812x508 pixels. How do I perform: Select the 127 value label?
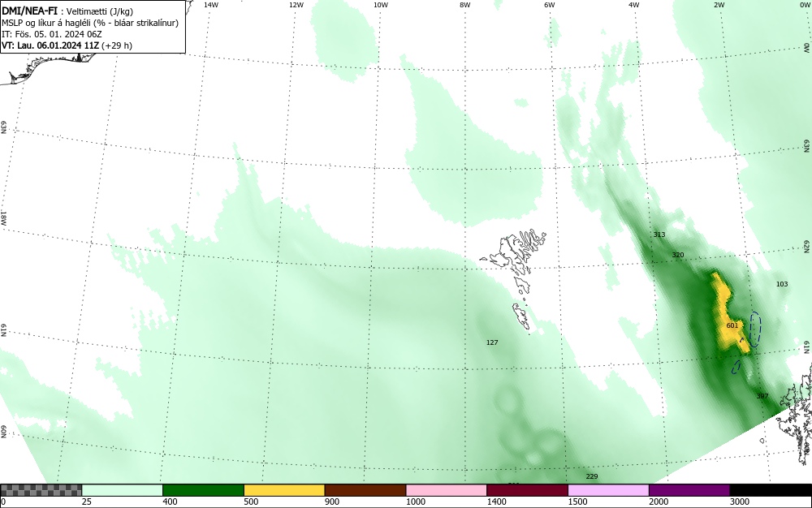[492, 342]
